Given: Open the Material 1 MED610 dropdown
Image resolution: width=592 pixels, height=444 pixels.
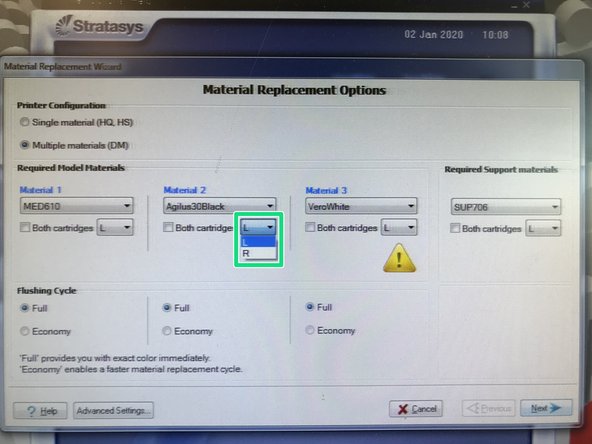Looking at the screenshot, I should [77, 206].
